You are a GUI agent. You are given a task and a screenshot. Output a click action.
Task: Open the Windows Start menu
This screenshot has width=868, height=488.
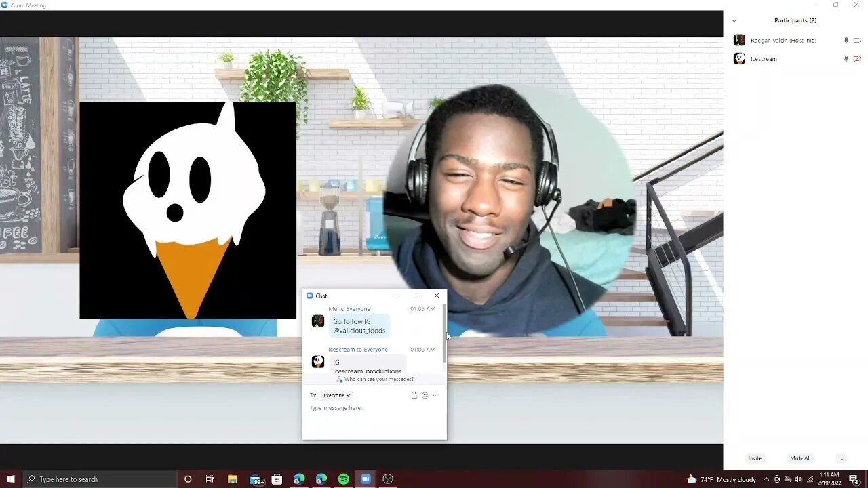pos(11,479)
